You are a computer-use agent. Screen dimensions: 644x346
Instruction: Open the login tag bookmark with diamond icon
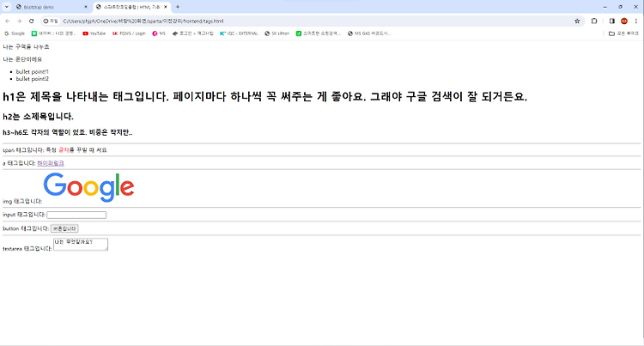click(192, 33)
